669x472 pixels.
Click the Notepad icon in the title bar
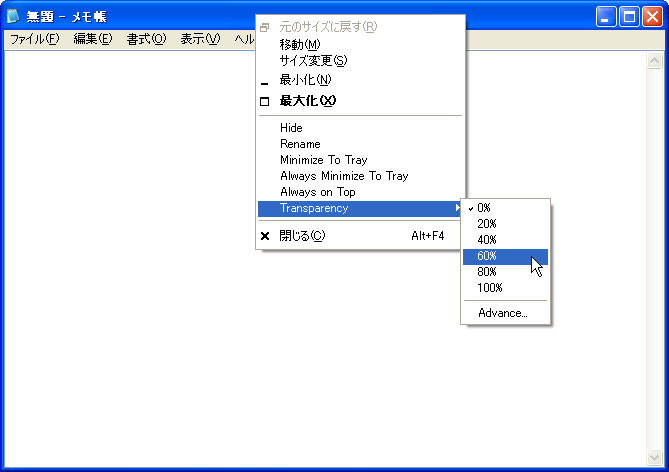click(13, 16)
